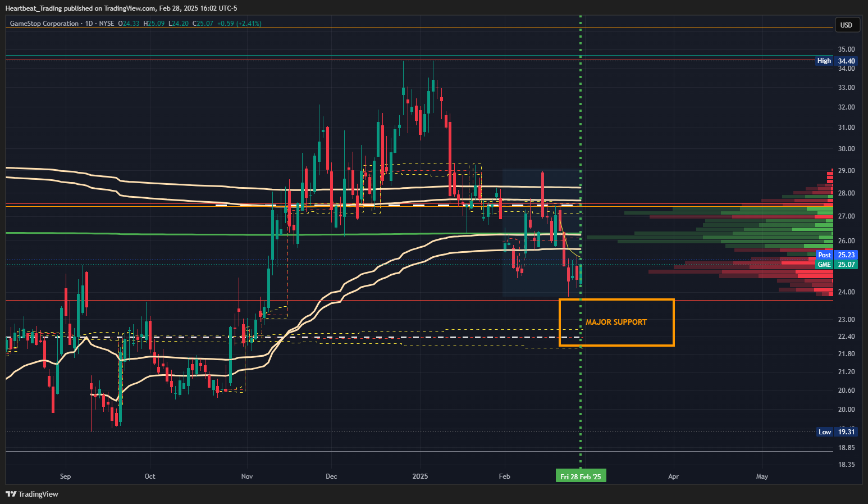Screen dimensions: 868x504
Task: Click the Sep label on time axis
Action: [65, 476]
